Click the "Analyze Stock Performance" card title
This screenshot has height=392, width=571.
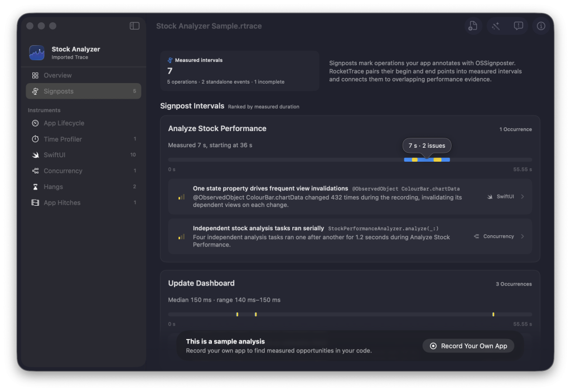[217, 129]
